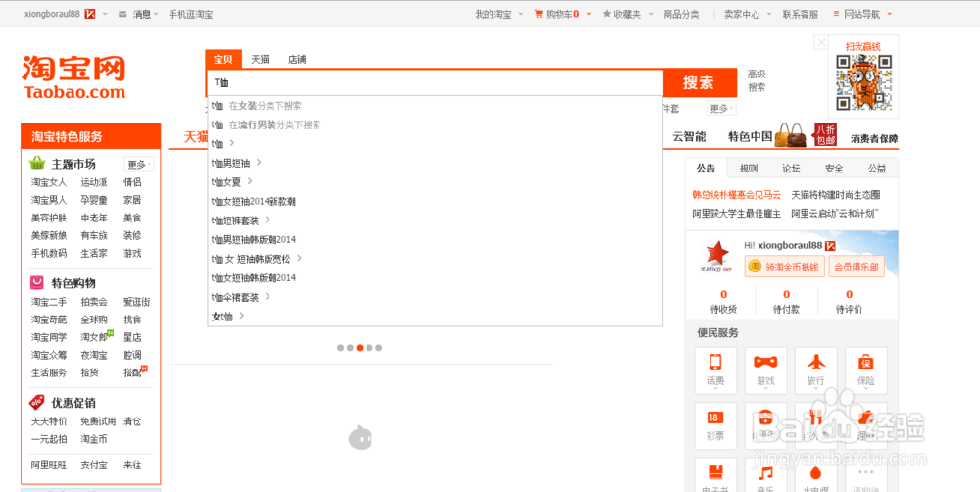Open 旅行 airplane travel service
The height and width of the screenshot is (492, 980).
815,370
